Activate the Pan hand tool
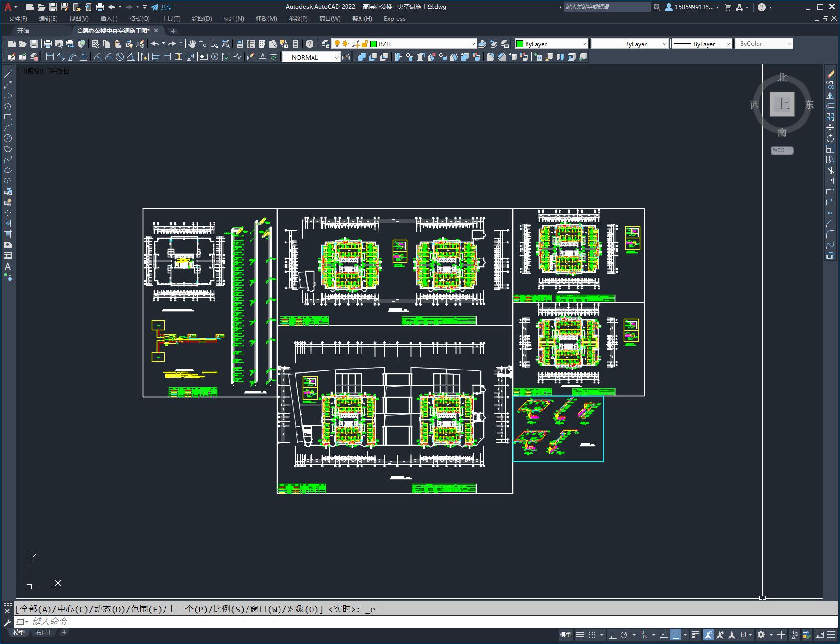The image size is (840, 644). click(192, 44)
